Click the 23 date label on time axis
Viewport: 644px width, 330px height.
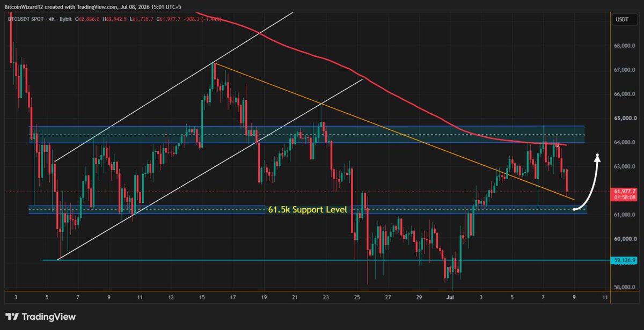326,297
